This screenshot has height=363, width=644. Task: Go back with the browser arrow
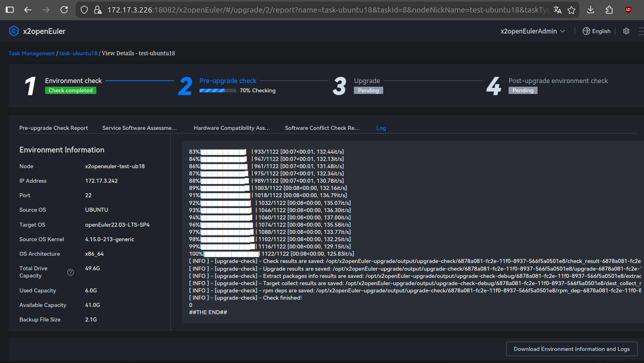coord(28,10)
